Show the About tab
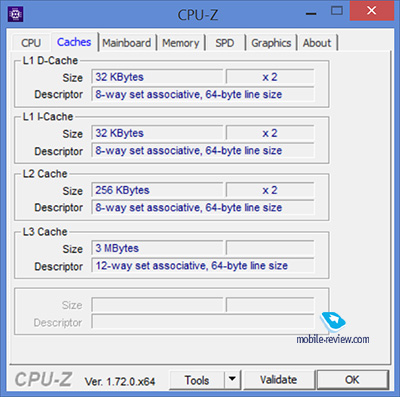Image resolution: width=400 pixels, height=397 pixels. click(317, 43)
